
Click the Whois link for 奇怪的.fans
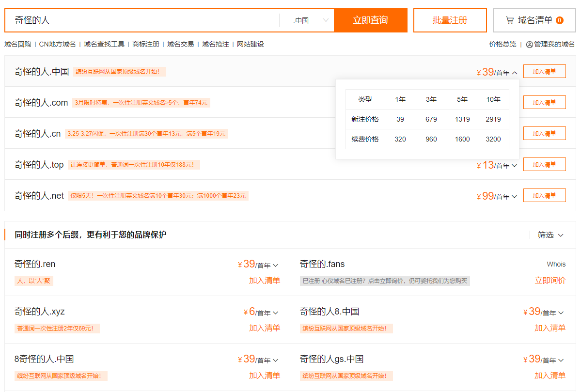click(556, 264)
